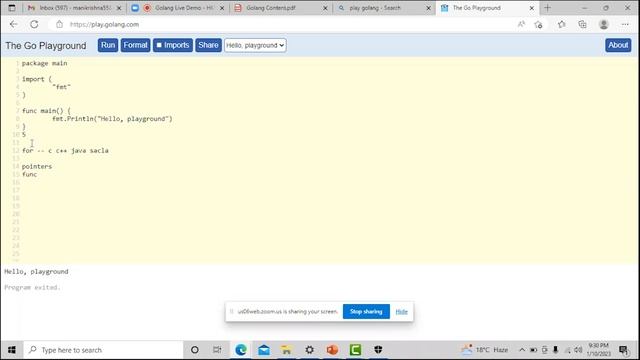The image size is (640, 360).
Task: Open Settings gear on the taskbar
Action: [x=309, y=350]
